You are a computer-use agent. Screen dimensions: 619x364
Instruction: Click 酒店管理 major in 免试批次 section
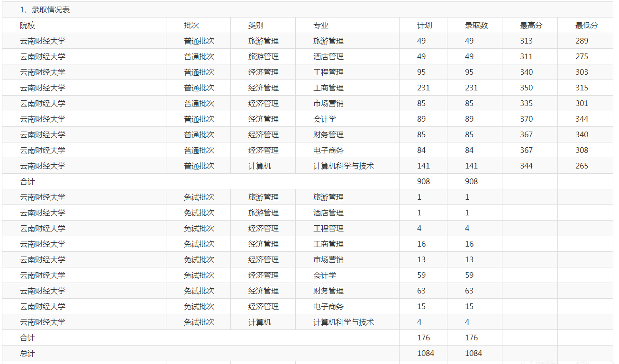tap(328, 213)
